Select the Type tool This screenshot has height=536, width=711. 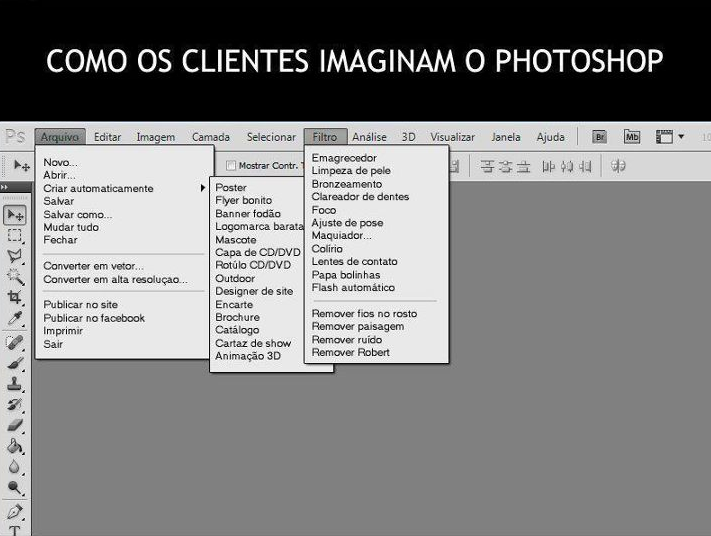[15, 531]
